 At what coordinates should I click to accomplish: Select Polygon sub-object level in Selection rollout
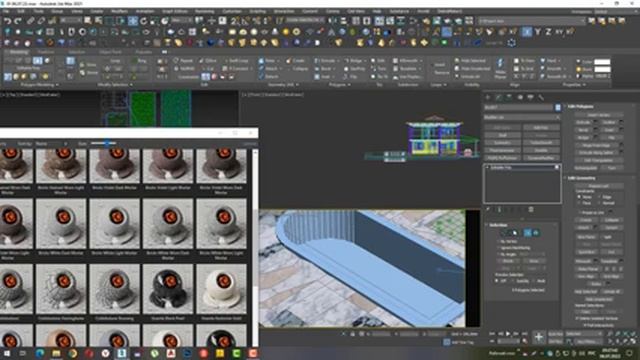tap(528, 233)
